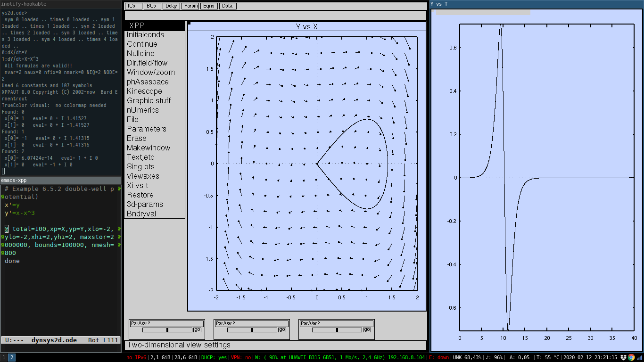Select Erase in the XPP menu
Screen dimensions: 644x362
click(155, 139)
